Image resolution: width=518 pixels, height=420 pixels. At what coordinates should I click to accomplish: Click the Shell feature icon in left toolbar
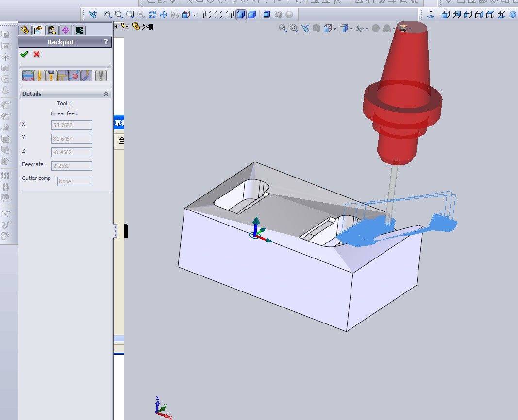6,139
